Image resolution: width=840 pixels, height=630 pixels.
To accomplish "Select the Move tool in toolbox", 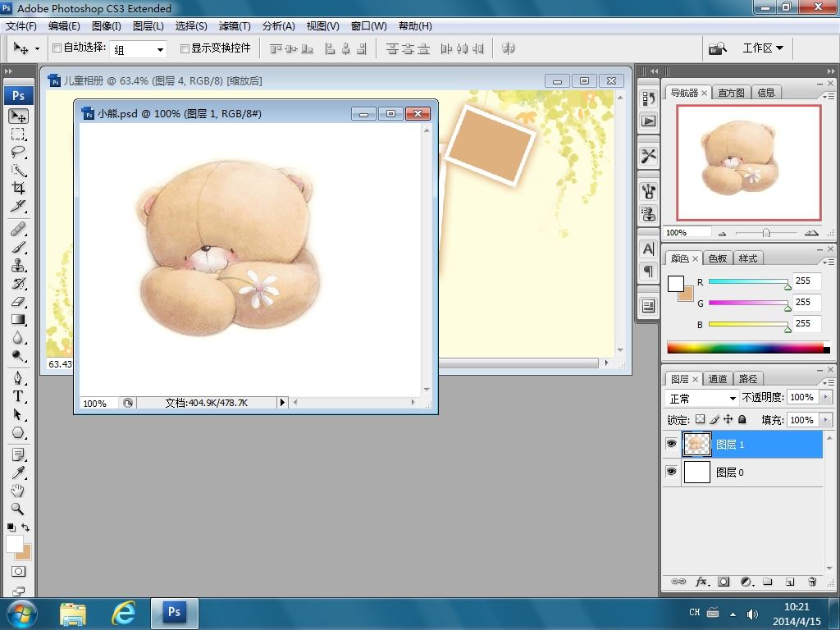I will point(18,116).
